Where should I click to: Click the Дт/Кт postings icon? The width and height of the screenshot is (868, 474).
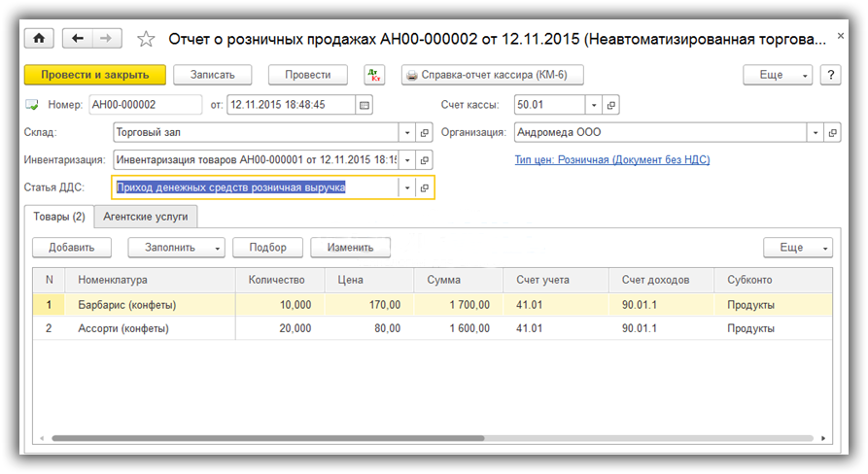pyautogui.click(x=374, y=75)
